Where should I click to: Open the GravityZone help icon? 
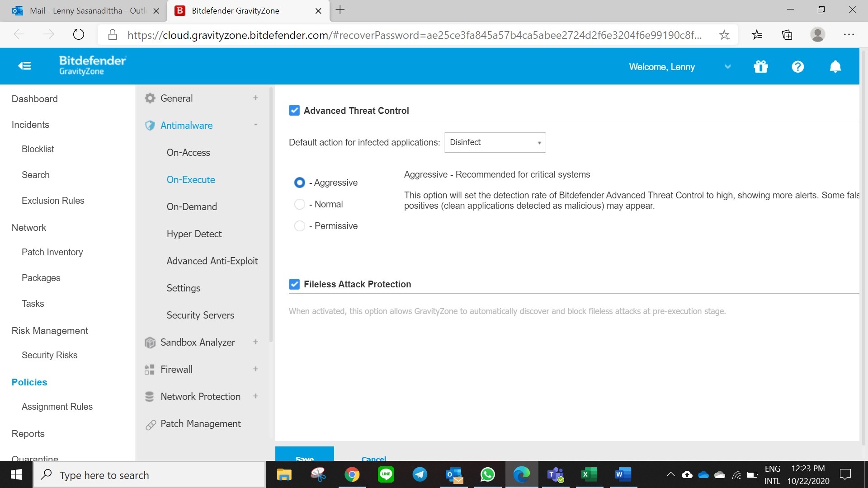(798, 66)
